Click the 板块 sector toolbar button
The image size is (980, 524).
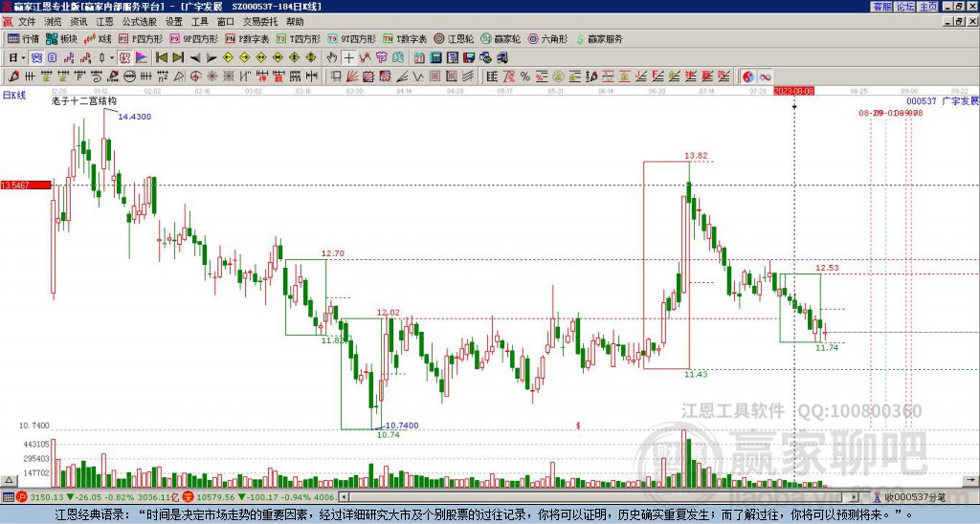62,38
